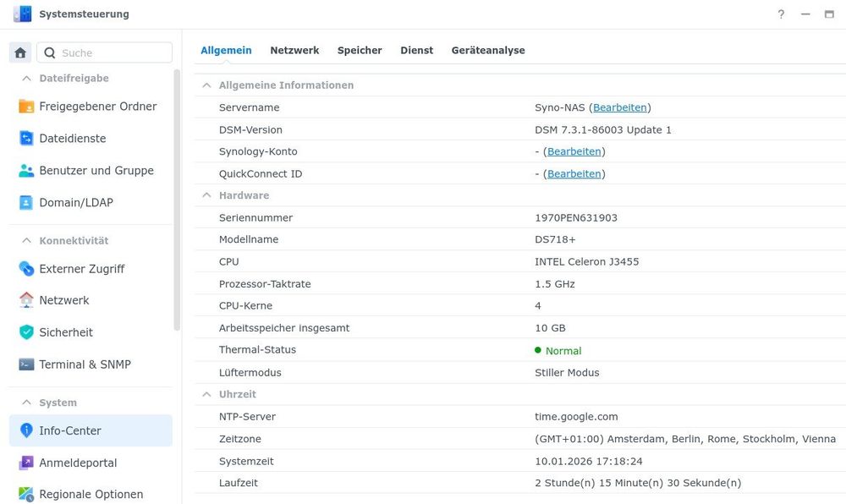Viewport: 846px width, 504px height.
Task: Click the home icon above the sidebar
Action: [x=19, y=52]
